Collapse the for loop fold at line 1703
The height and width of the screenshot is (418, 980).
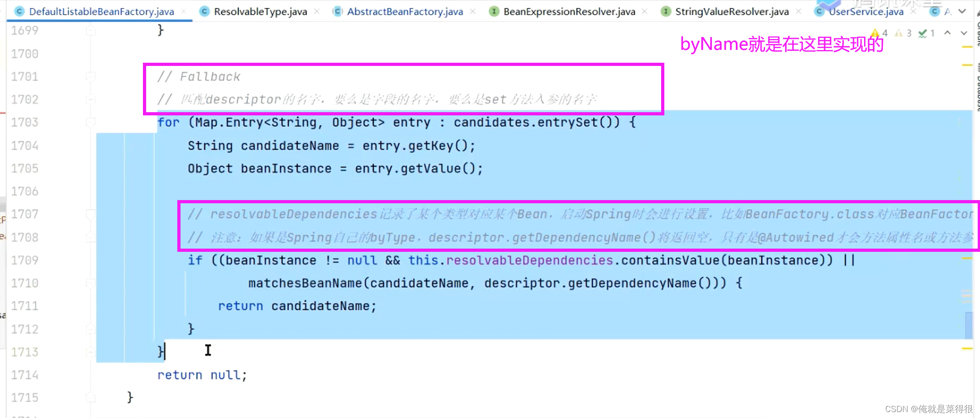pyautogui.click(x=91, y=122)
